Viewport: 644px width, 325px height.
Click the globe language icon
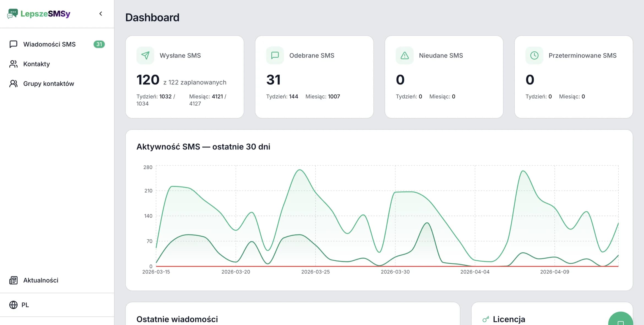tap(13, 305)
